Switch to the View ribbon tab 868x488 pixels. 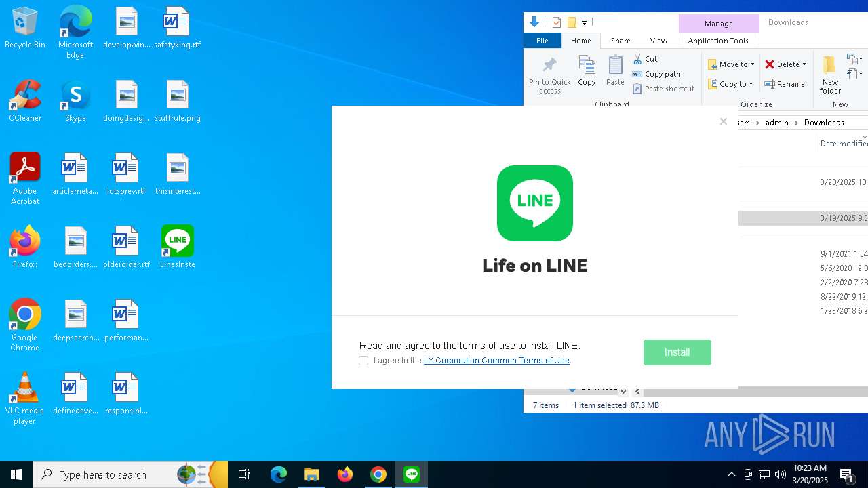coord(658,41)
